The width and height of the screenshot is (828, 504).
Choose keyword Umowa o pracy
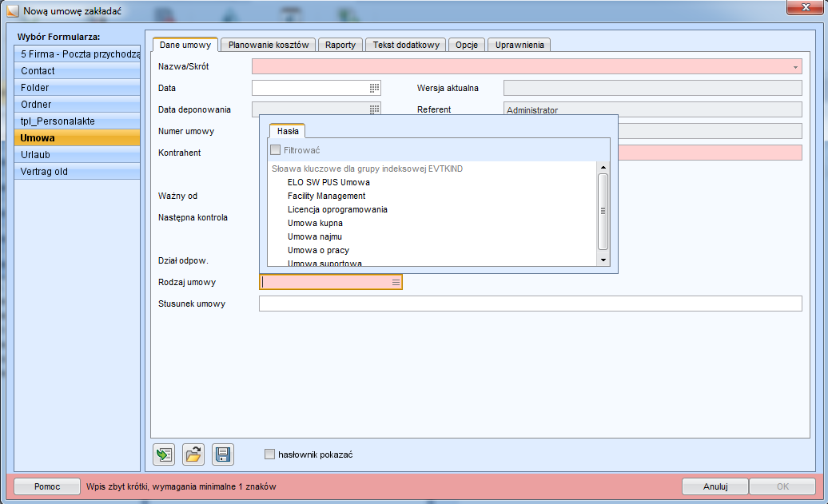click(x=318, y=250)
